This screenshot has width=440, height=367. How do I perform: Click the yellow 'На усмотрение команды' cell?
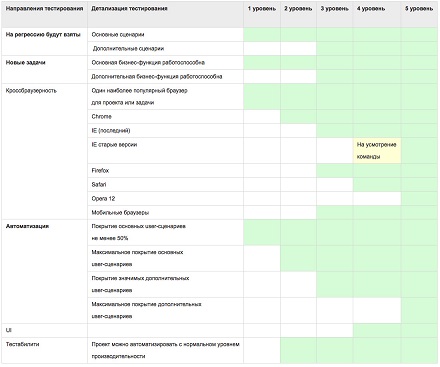pos(377,151)
